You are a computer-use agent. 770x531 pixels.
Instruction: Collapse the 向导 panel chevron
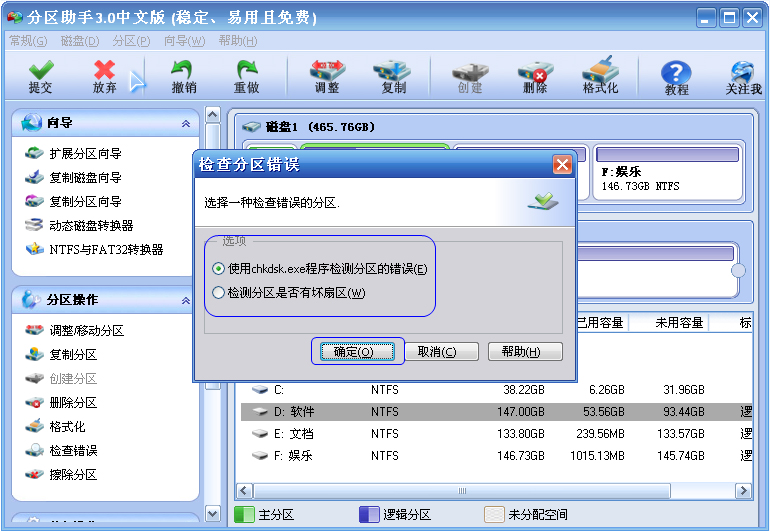click(186, 123)
